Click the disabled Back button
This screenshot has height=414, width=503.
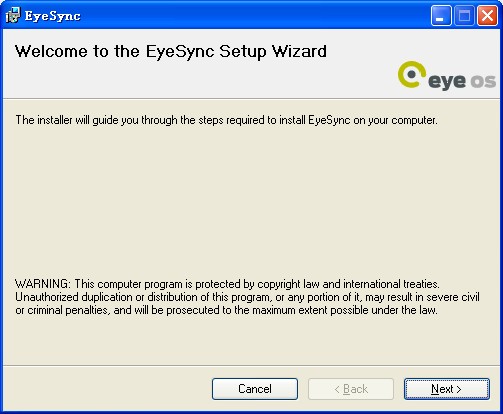[351, 389]
